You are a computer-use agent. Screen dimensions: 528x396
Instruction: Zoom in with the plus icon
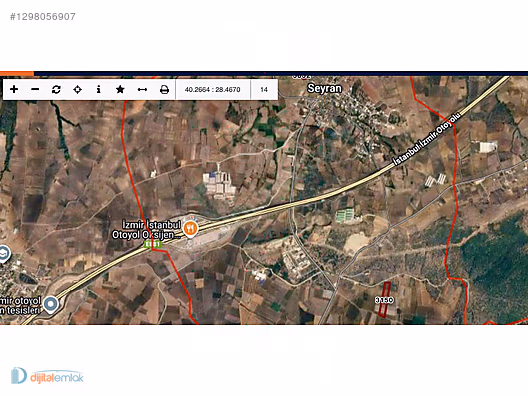click(x=14, y=89)
